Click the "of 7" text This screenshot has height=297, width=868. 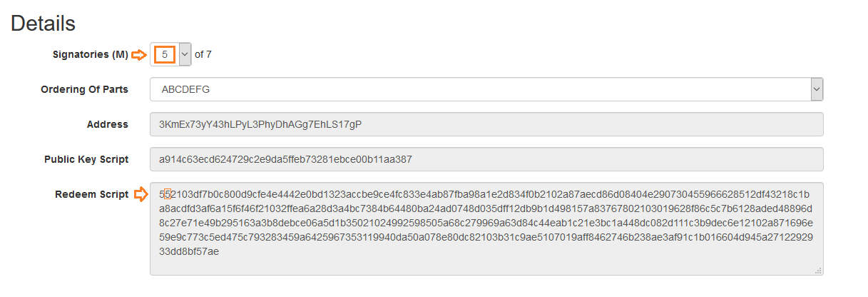pyautogui.click(x=203, y=54)
